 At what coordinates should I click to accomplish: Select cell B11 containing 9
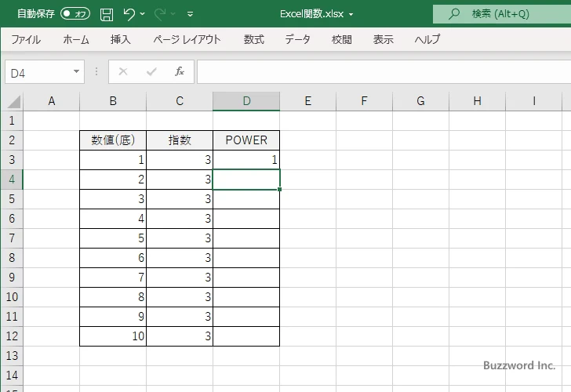pos(113,316)
